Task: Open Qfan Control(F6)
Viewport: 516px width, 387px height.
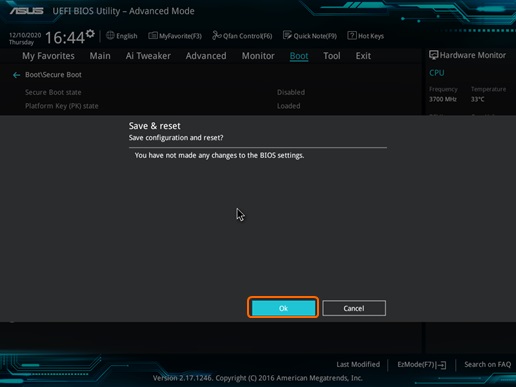Action: [242, 36]
